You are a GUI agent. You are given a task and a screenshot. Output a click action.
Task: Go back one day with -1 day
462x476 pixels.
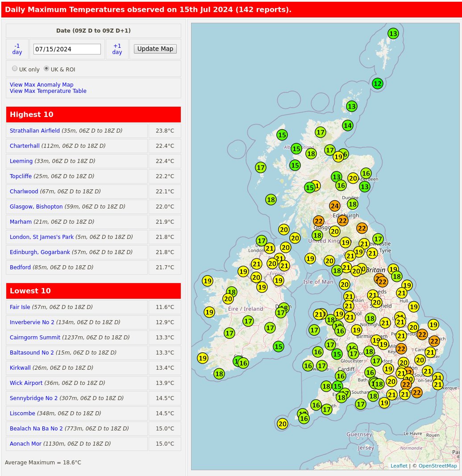17,49
